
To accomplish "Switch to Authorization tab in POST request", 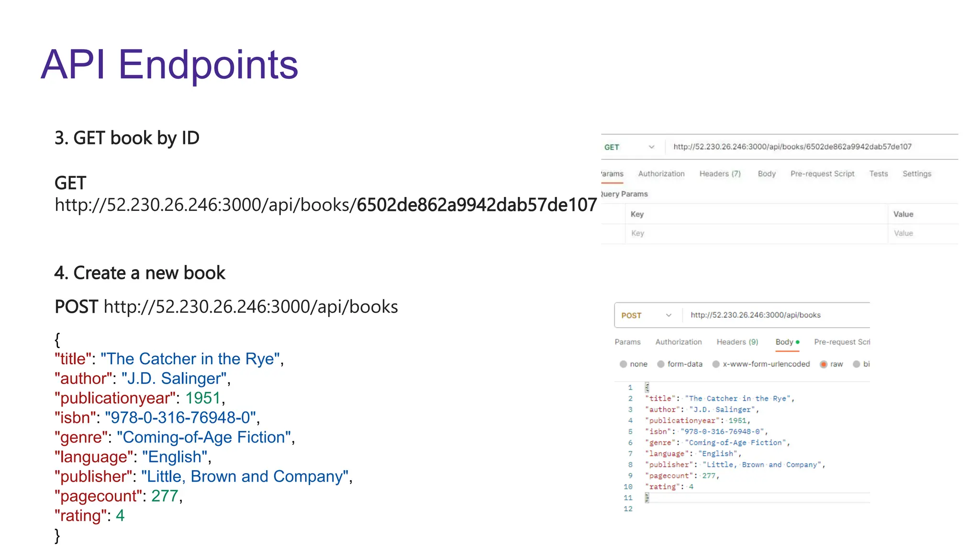I will point(678,342).
